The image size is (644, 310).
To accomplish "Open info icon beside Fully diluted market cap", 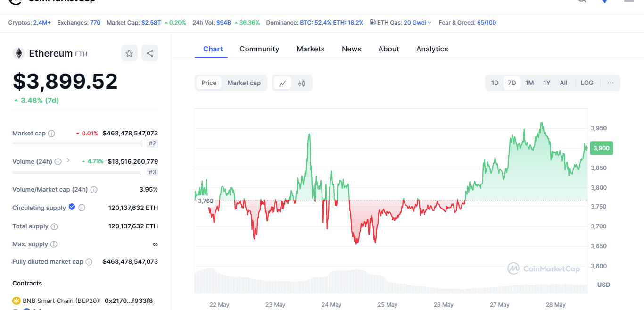I will click(x=89, y=262).
